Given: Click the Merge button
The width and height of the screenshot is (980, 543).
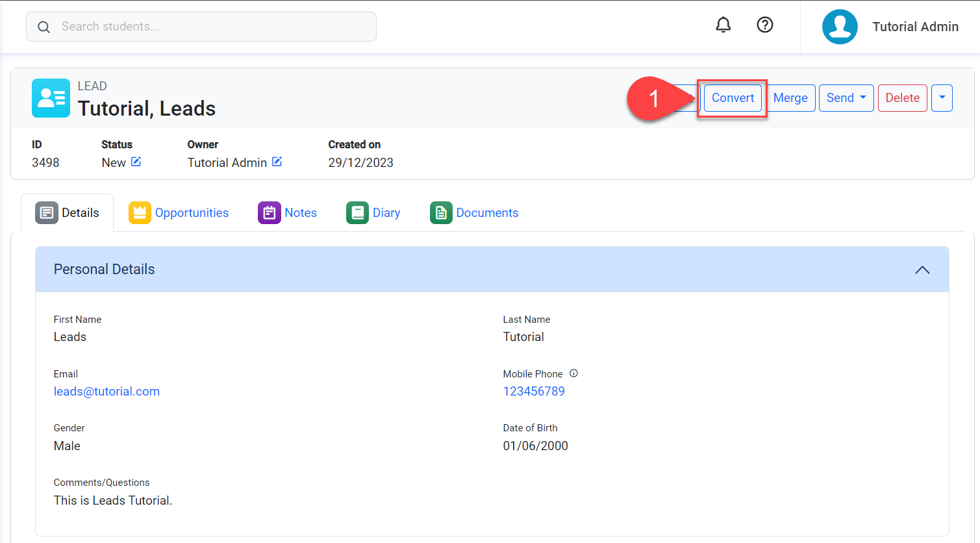Looking at the screenshot, I should tap(790, 98).
